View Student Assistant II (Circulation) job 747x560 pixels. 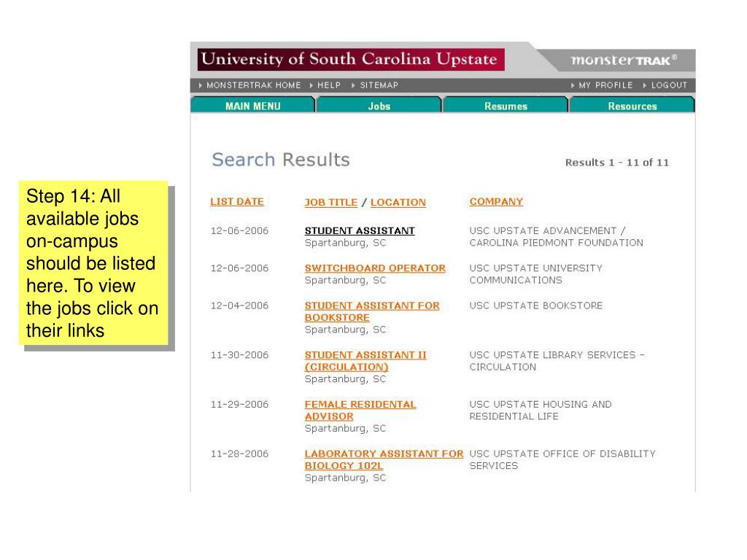coord(365,361)
